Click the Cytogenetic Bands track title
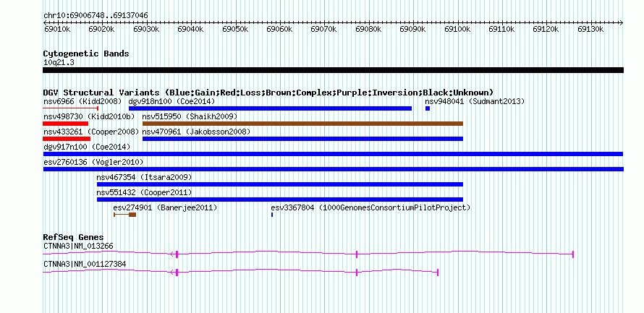Image resolution: width=644 pixels, height=313 pixels. tap(86, 53)
